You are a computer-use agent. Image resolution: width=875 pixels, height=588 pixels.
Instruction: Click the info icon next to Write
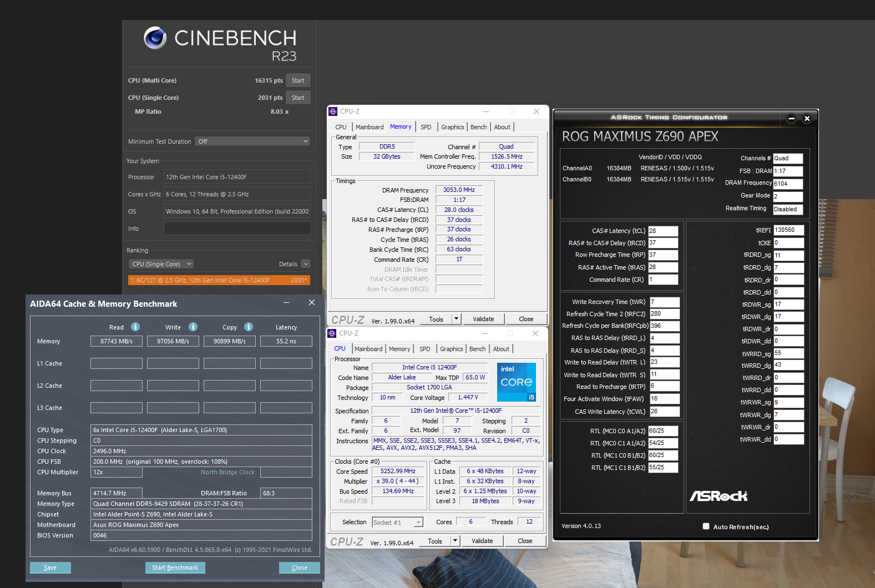pyautogui.click(x=193, y=327)
